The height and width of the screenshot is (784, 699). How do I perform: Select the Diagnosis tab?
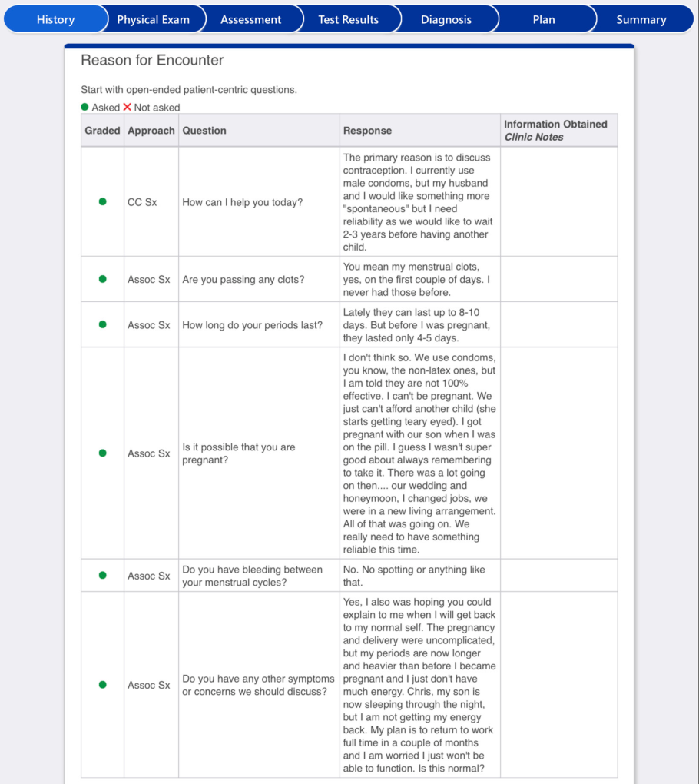(x=446, y=19)
